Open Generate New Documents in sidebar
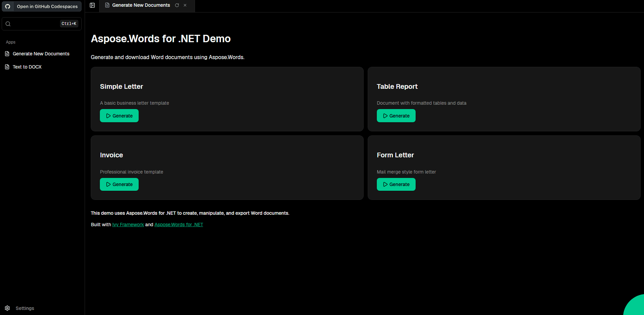Screen dimensions: 644x315 click(x=41, y=54)
